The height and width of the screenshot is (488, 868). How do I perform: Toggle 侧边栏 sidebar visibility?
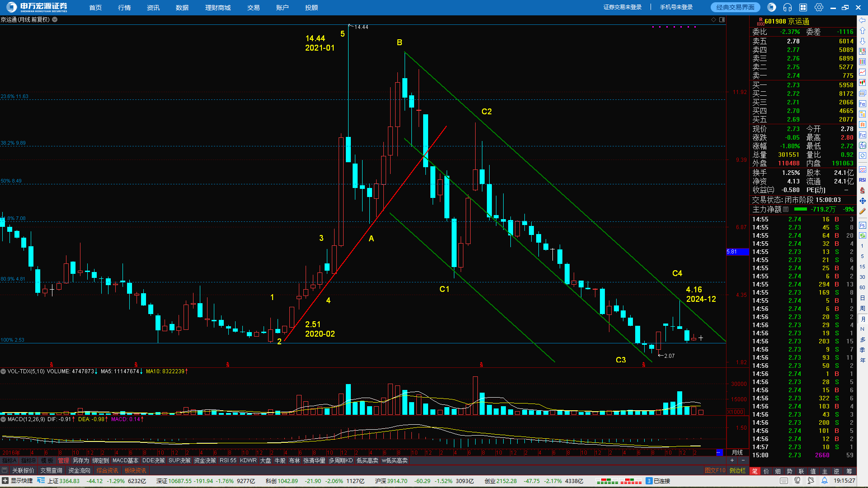click(737, 470)
